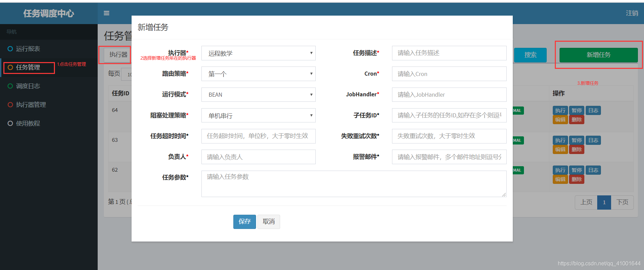Click the 任务参数 text area

point(354,184)
